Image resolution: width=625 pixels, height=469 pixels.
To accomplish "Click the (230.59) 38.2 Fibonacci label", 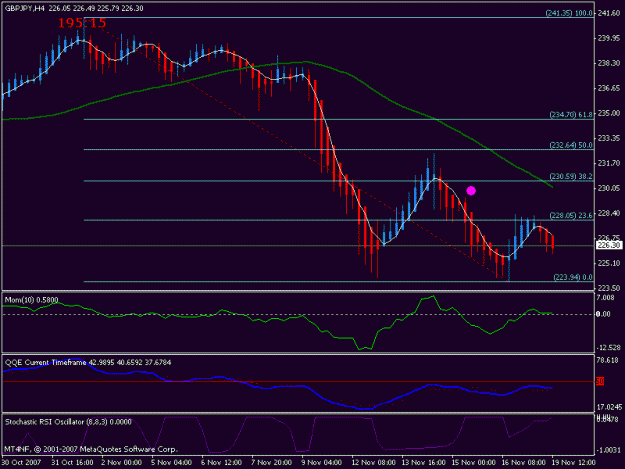I will (571, 176).
